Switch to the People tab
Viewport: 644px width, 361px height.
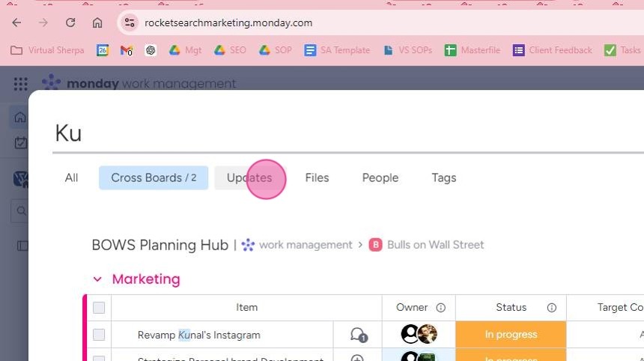coord(380,178)
